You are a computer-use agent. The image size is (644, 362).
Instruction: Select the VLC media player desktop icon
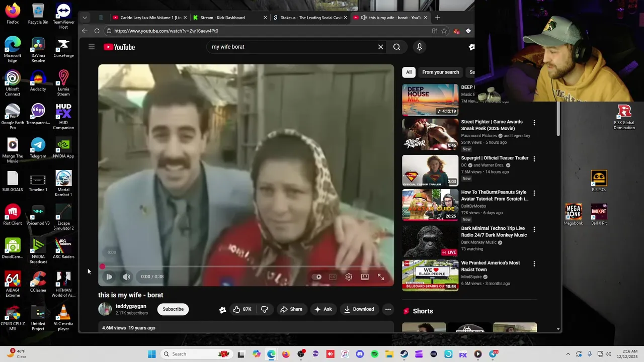pyautogui.click(x=63, y=318)
